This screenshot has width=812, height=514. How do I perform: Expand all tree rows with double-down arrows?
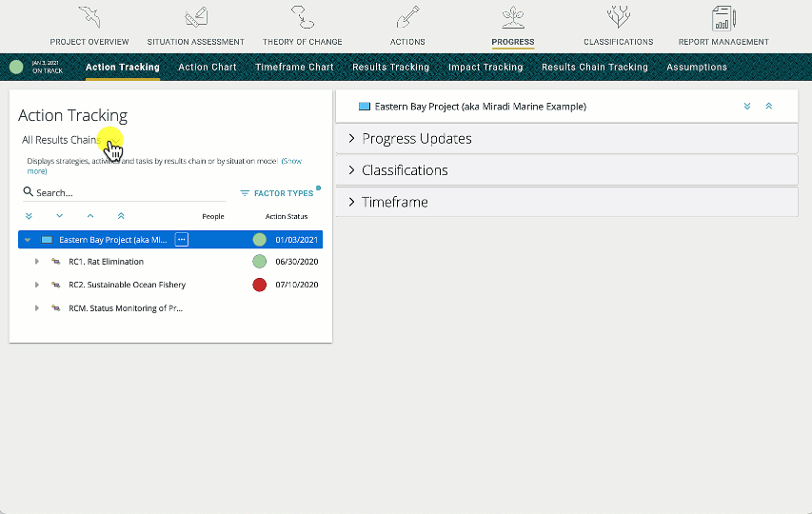29,217
